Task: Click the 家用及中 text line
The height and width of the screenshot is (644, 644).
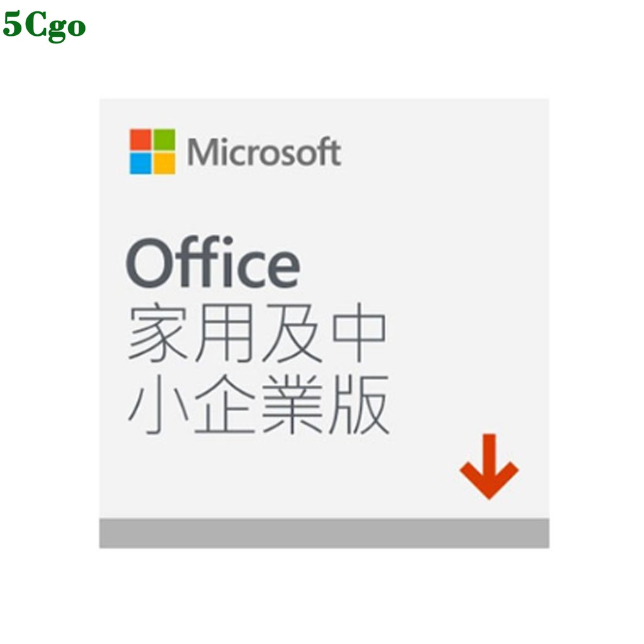Action: [257, 333]
